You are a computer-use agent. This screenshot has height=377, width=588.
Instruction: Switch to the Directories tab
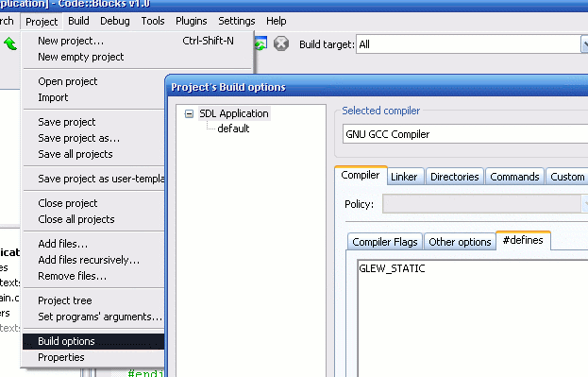pos(455,177)
